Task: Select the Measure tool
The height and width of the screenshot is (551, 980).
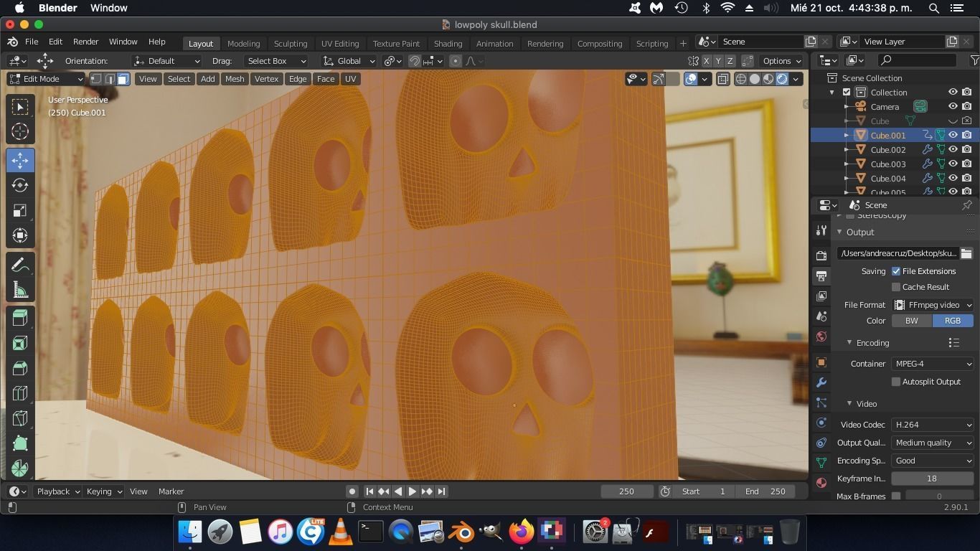Action: coord(20,290)
